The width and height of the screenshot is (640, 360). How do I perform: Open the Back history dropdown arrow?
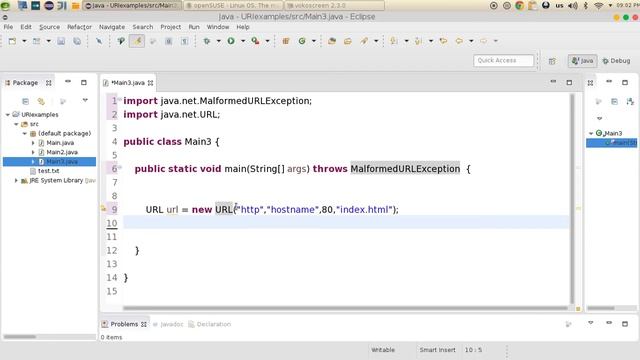coord(471,41)
